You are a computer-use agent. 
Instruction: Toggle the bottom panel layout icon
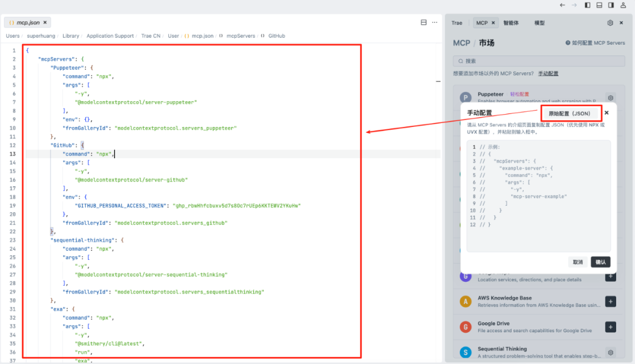pos(599,5)
